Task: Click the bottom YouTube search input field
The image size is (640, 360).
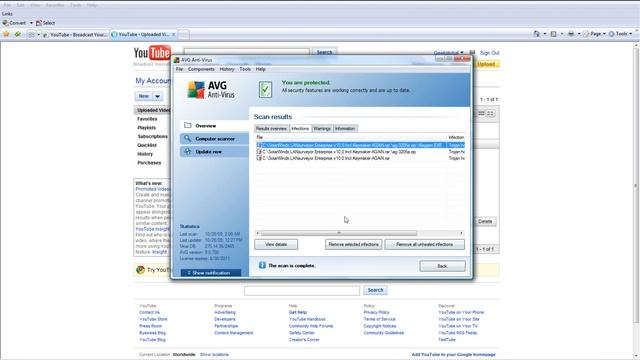Action: coord(302,290)
